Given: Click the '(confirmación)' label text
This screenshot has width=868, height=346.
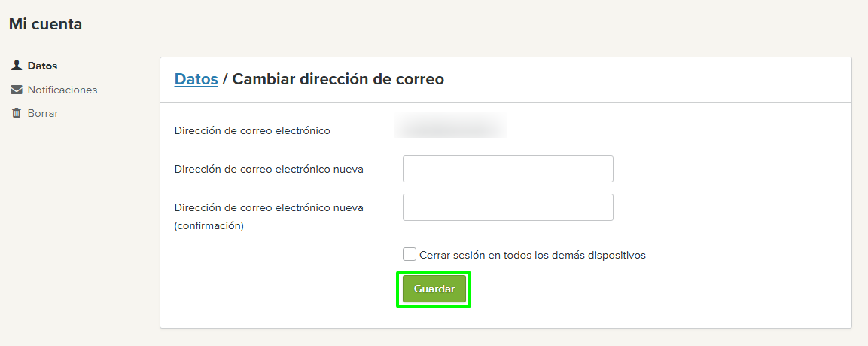Looking at the screenshot, I should pos(209,225).
